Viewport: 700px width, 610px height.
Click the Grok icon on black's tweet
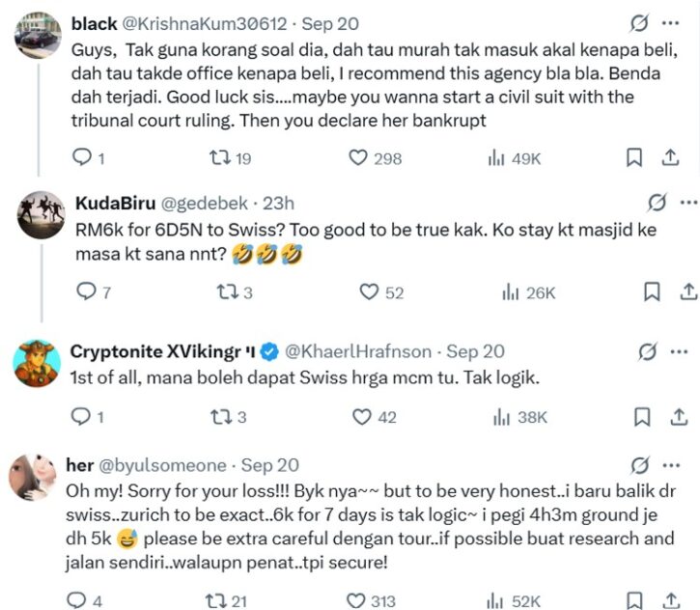638,23
